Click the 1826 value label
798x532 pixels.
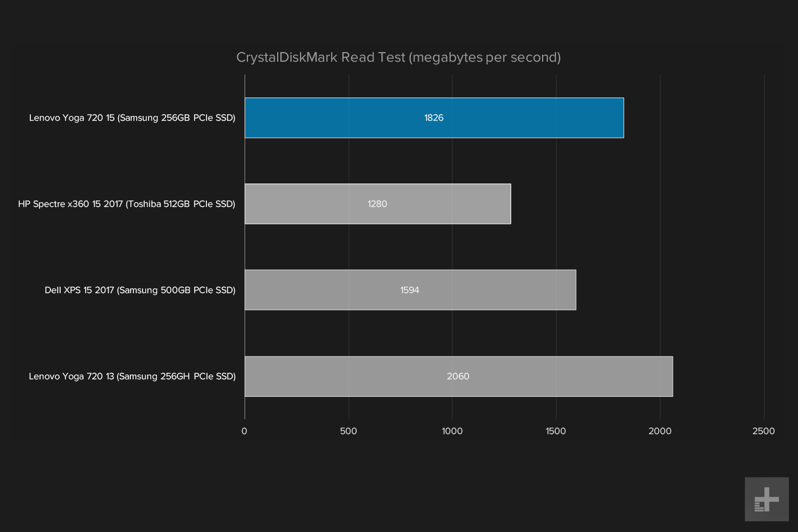coord(434,118)
